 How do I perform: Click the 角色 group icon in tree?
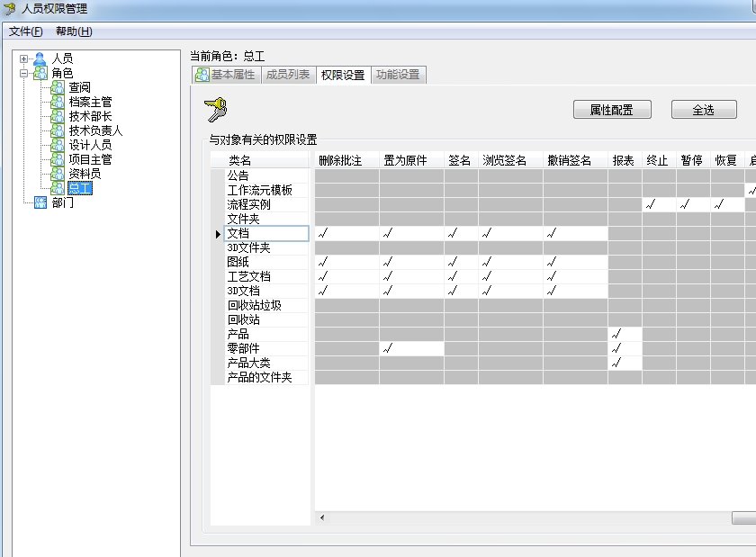coord(40,73)
